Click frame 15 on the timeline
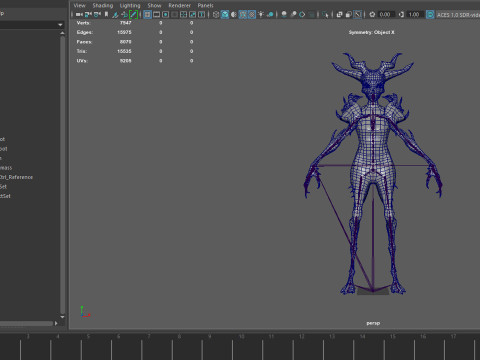480x360 pixels. coord(393,337)
